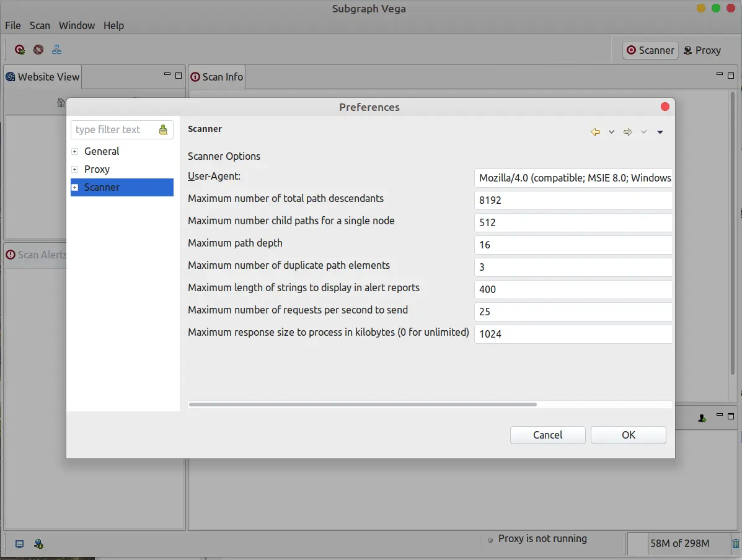Screen dimensions: 742x560
Task: Click duplicate path elements field showing 3
Action: click(x=573, y=267)
